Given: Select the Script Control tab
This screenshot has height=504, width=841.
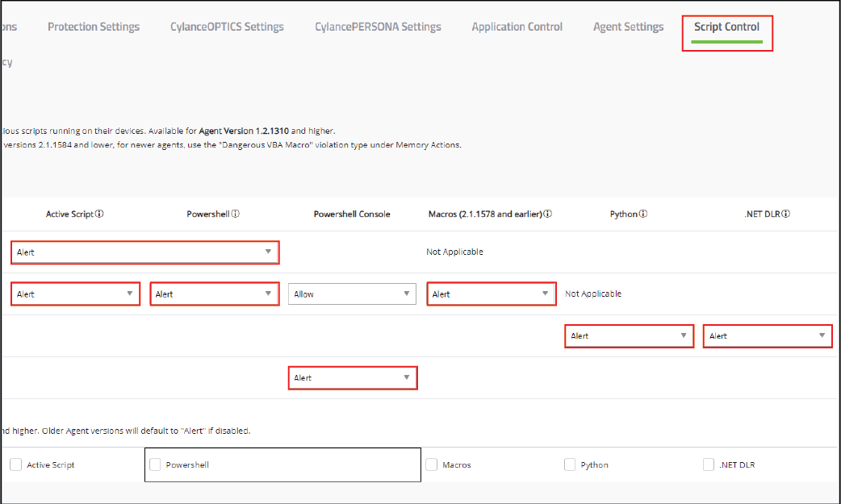Looking at the screenshot, I should [726, 27].
